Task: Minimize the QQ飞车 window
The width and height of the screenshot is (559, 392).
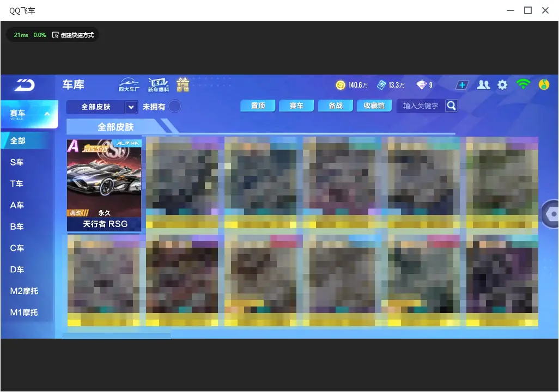Action: coord(511,10)
